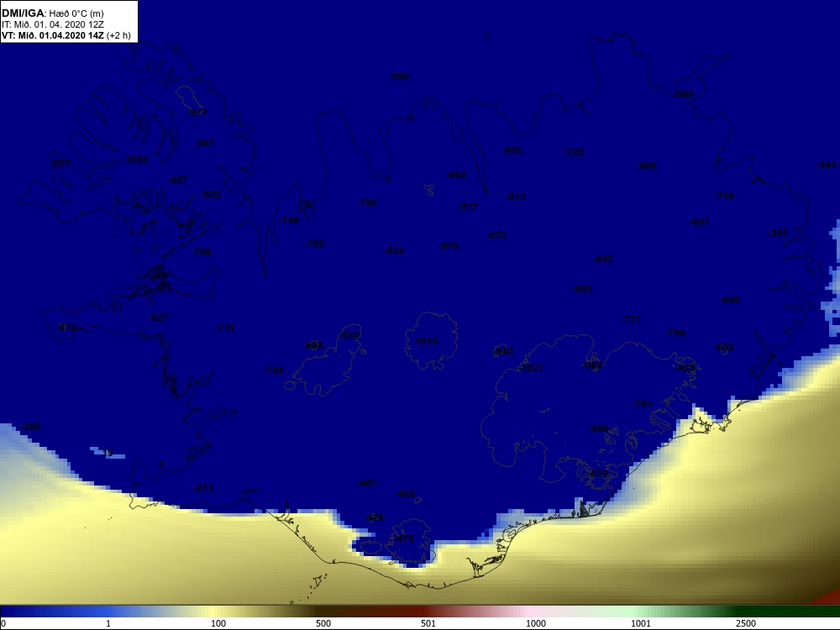Click the '501' legend scale label
840x630 pixels.
click(428, 623)
